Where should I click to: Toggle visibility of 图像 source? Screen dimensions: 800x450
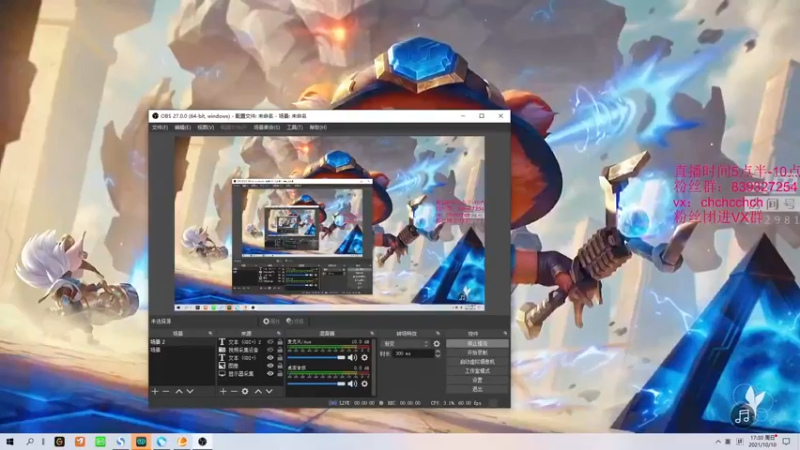270,366
